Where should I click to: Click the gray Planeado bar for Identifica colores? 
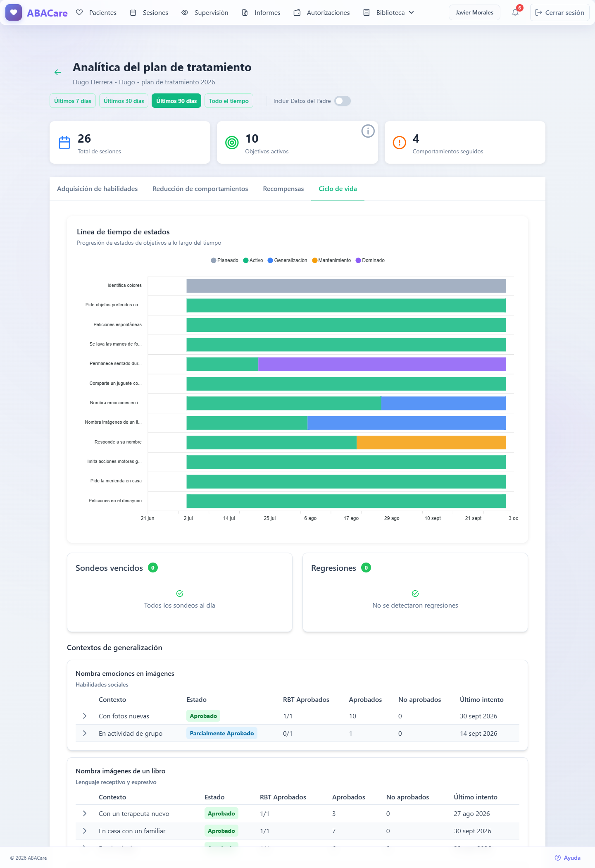(346, 286)
